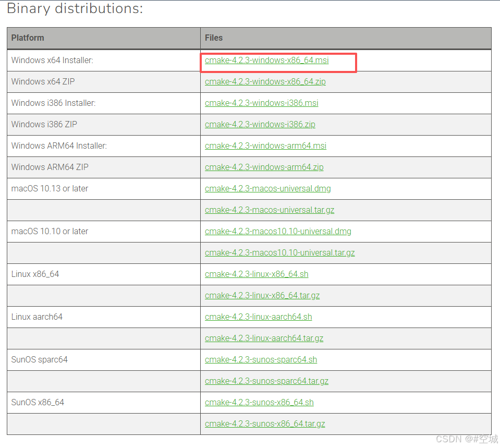Image resolution: width=500 pixels, height=448 pixels.
Task: Select the 'SunOS x86_64' platform cell
Action: tap(104, 403)
